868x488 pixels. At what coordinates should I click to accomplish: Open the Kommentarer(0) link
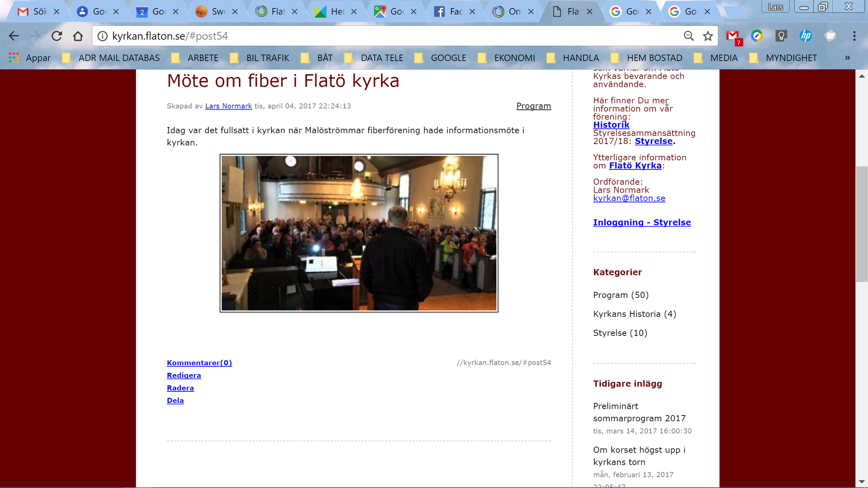point(199,363)
